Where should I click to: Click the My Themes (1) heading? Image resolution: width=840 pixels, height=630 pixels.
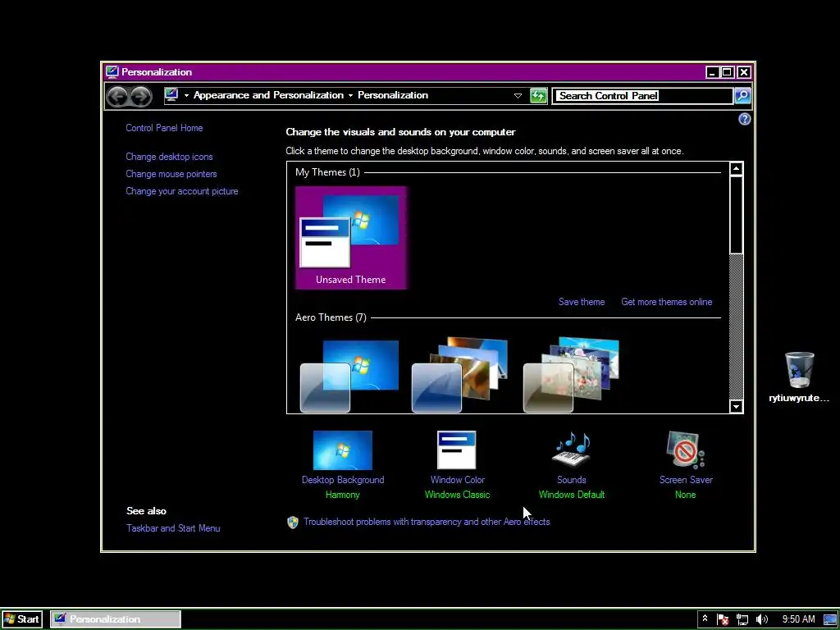(327, 172)
